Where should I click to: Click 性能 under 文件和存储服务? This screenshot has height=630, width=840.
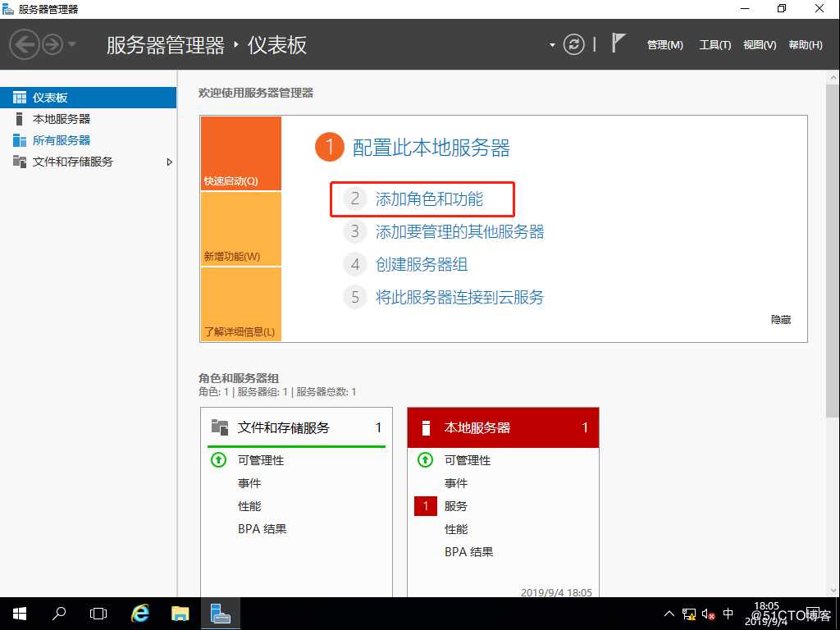(249, 506)
